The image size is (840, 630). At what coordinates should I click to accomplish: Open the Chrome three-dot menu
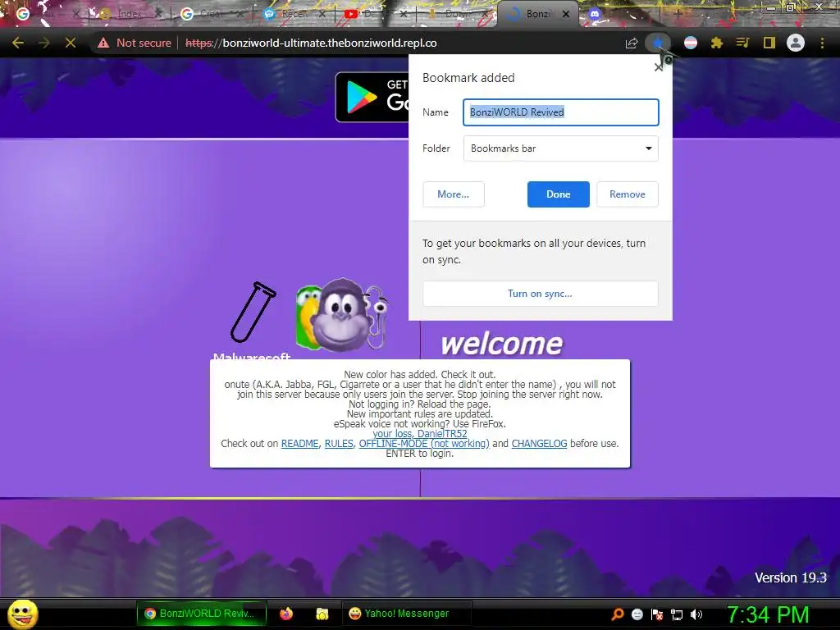click(x=822, y=43)
